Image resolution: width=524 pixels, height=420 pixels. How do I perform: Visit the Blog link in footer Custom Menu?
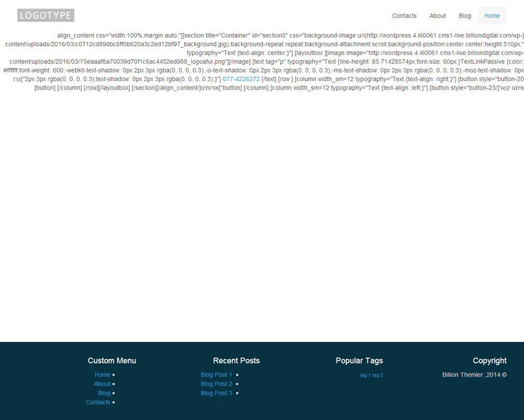(104, 393)
